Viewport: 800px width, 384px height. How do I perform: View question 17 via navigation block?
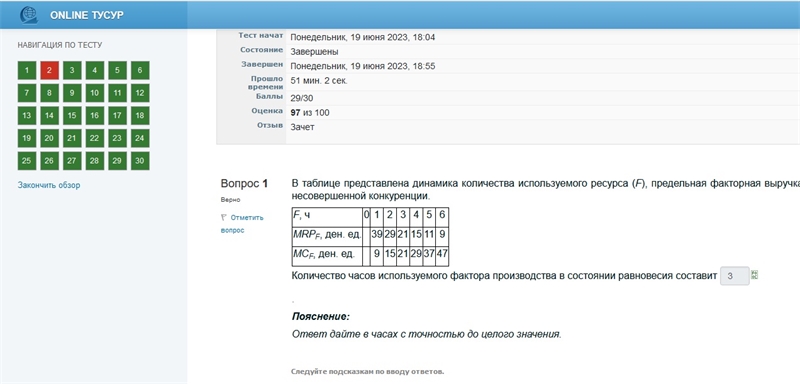[x=117, y=116]
